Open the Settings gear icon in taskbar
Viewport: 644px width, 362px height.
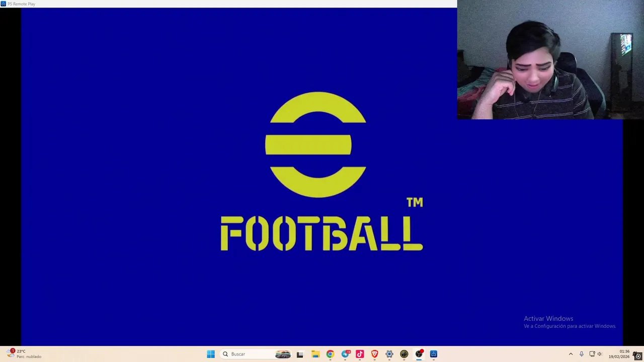tap(389, 354)
